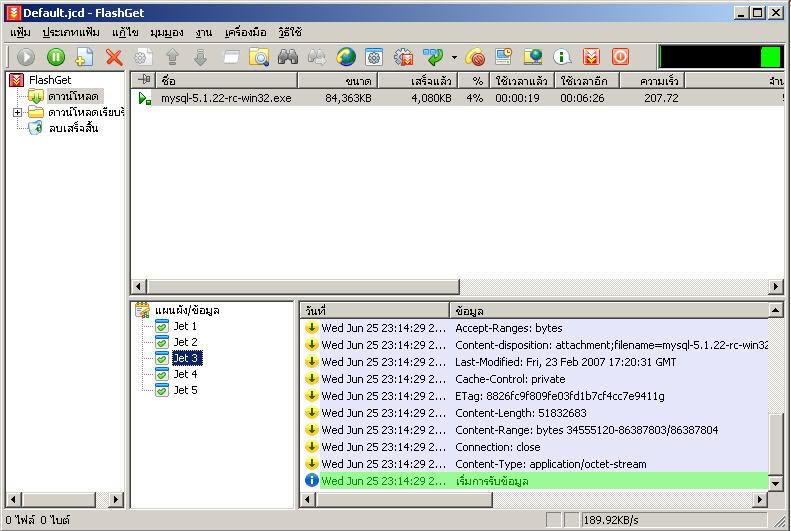Open the browser globe icon
791x531 pixels.
[346, 57]
